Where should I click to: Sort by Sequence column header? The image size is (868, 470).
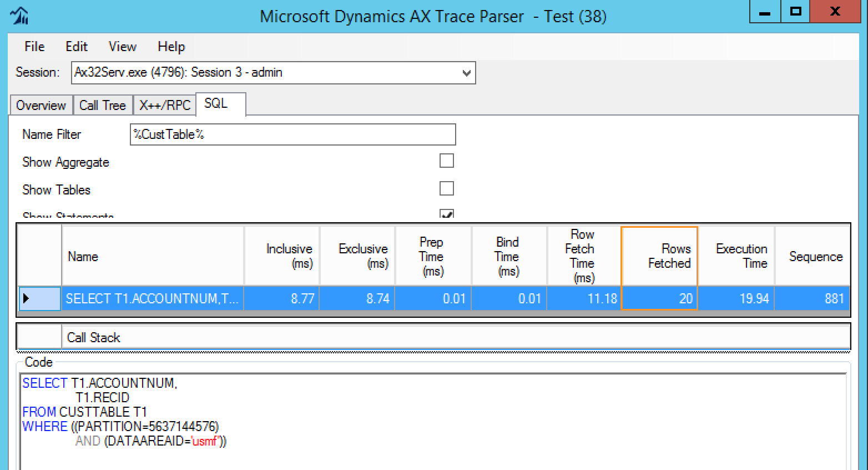(813, 256)
